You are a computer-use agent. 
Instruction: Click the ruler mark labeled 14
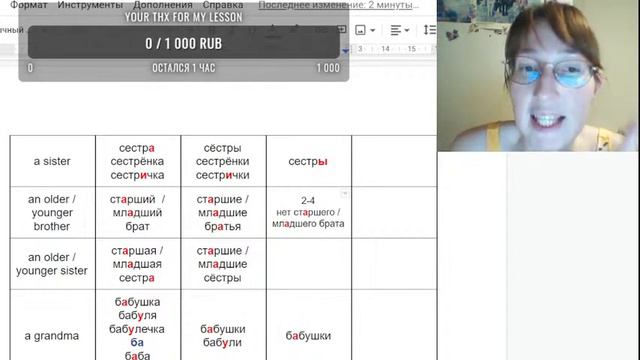pos(385,49)
